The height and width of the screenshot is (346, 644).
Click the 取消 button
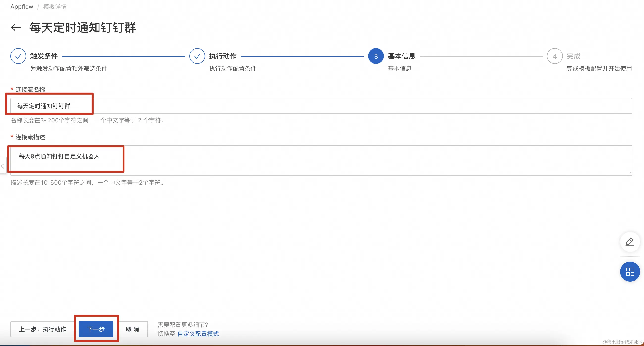[132, 329]
